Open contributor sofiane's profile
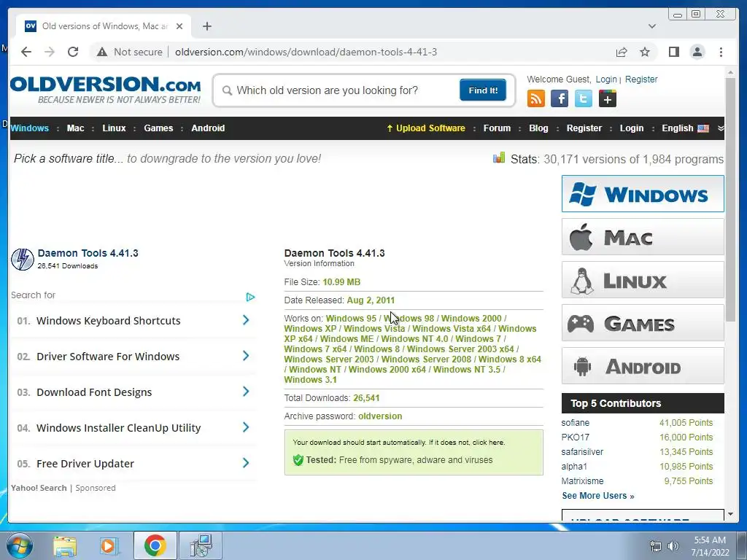This screenshot has width=747, height=560. point(575,423)
